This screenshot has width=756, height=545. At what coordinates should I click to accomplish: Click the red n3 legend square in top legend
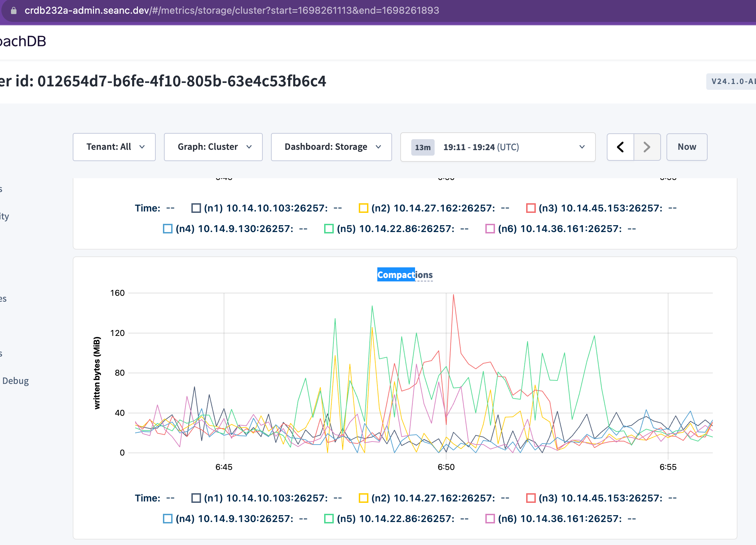531,208
